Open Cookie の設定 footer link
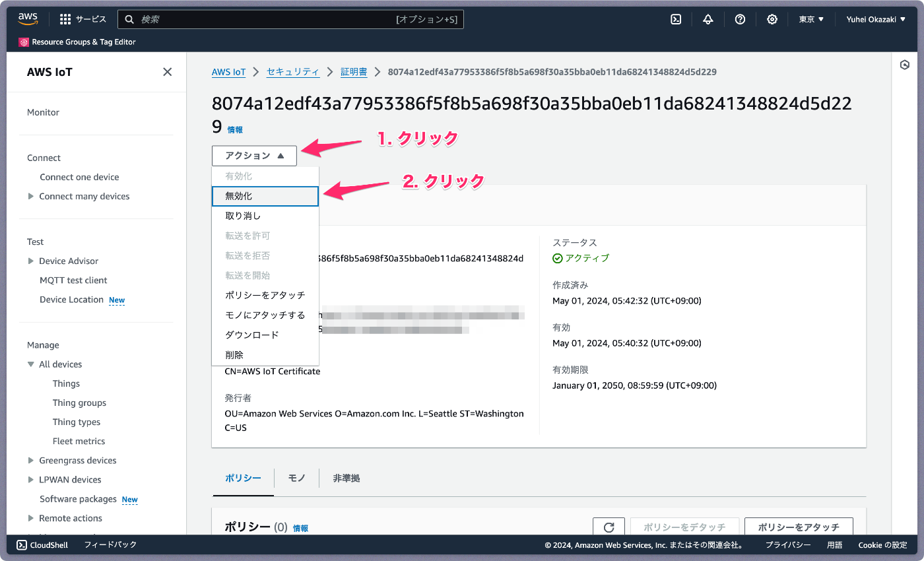 882,545
